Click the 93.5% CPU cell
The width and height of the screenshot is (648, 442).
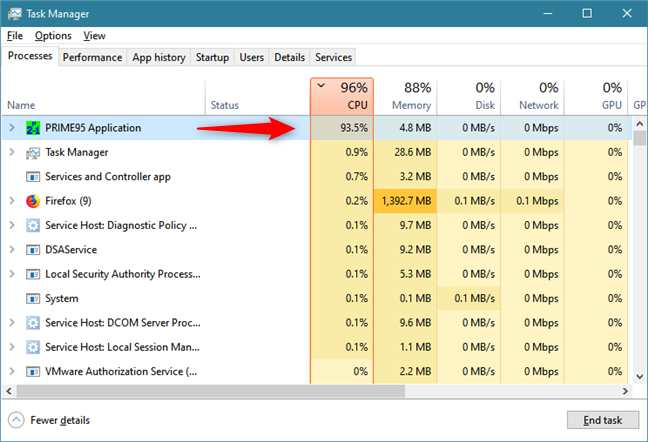click(x=342, y=128)
